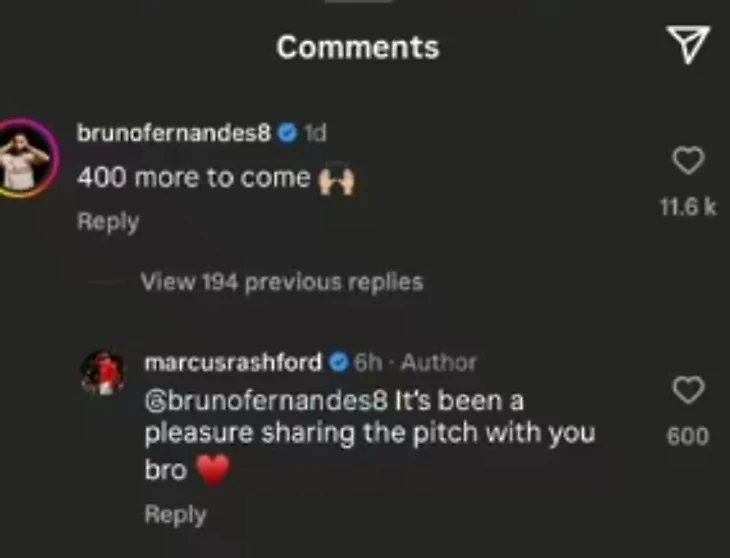Reply to marcusrashford's comment

(x=176, y=515)
